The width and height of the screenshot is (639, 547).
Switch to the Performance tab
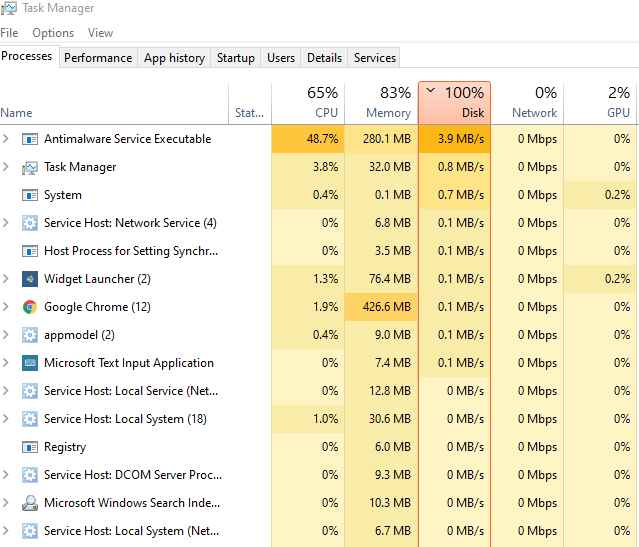click(98, 58)
